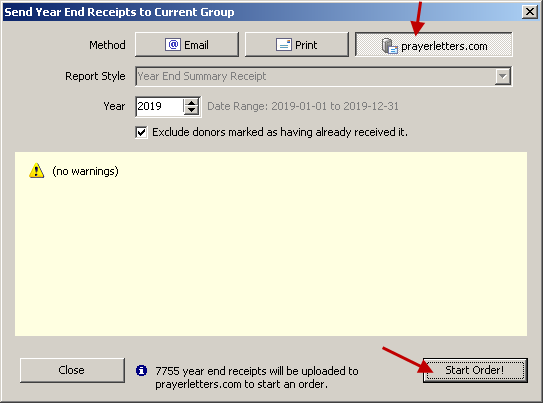
Task: Click the (no warnings) message text
Action: click(85, 171)
